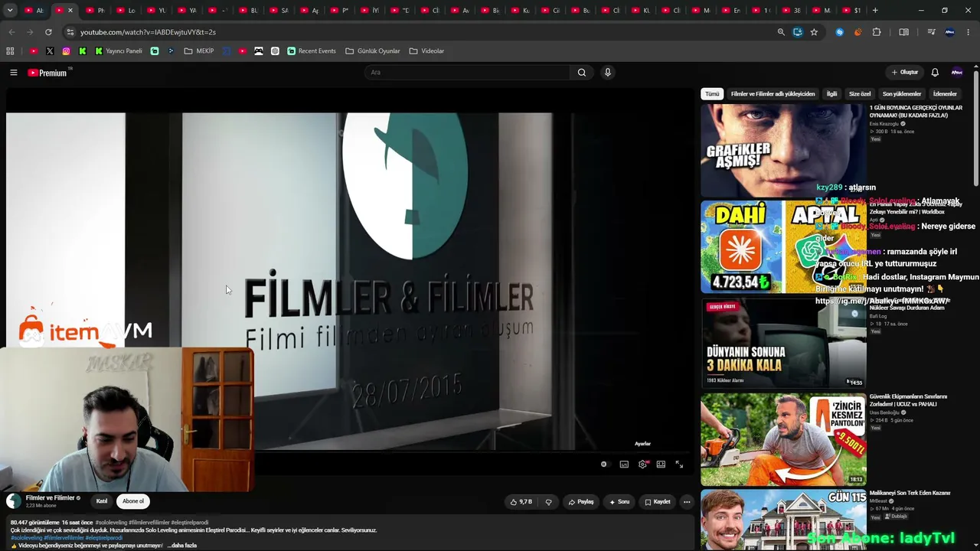Screen dimensions: 980x551
Task: View site information in the address bar
Action: tap(70, 32)
